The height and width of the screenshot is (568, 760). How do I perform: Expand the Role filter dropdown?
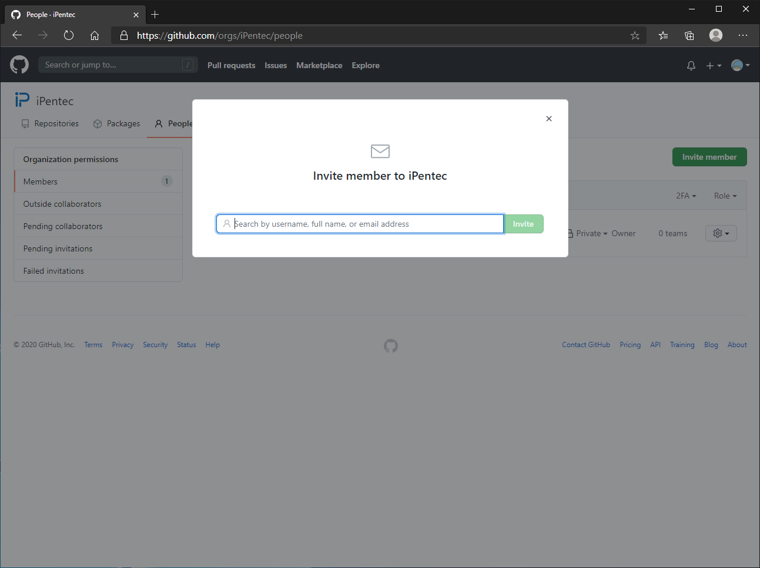coord(725,196)
